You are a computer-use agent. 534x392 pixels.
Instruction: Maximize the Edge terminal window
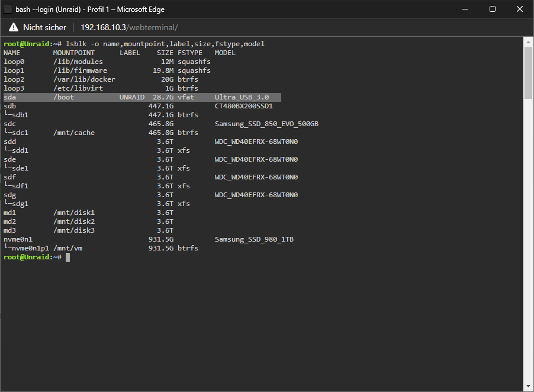pos(493,9)
